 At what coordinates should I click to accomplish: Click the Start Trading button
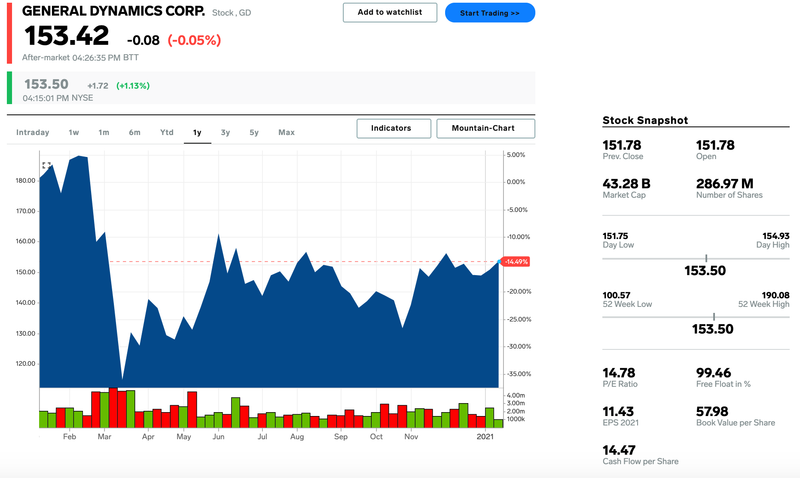490,13
